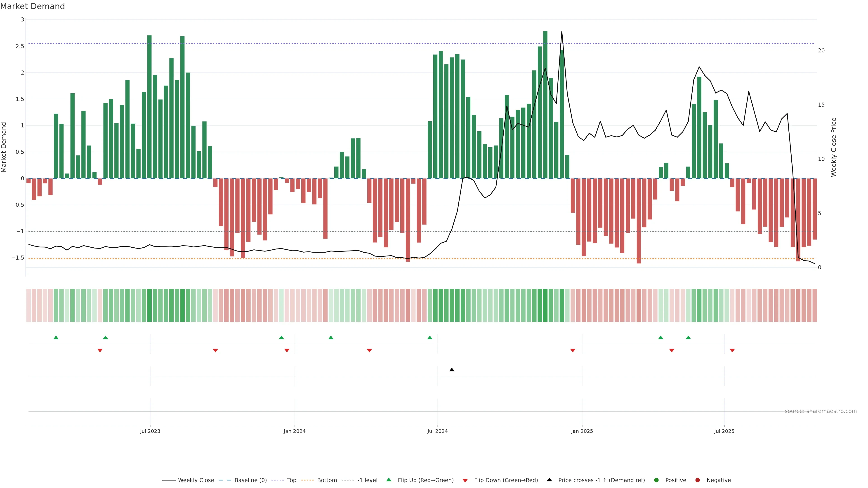Click the Flip Down legend triangle icon

465,481
